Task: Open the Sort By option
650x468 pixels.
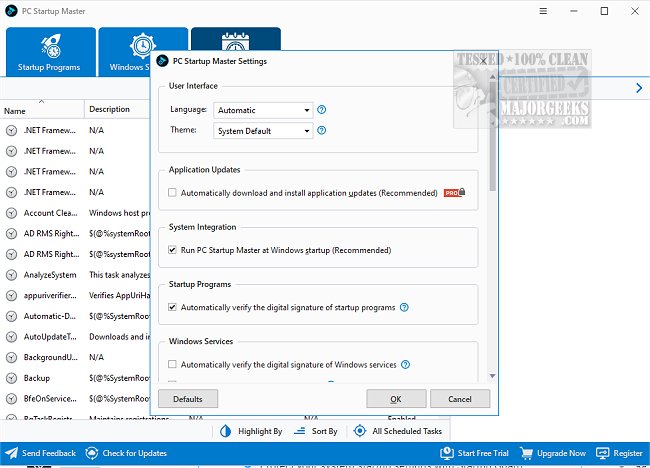Action: (324, 431)
